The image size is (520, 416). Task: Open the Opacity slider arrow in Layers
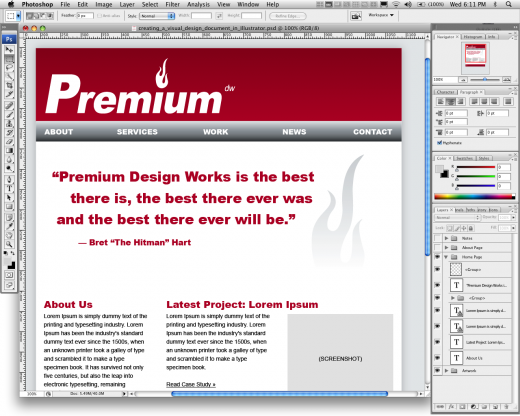513,217
